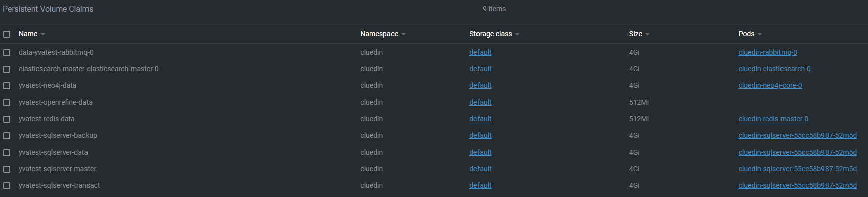Open default storage class for yvatest-openrefine-data

coord(480,102)
